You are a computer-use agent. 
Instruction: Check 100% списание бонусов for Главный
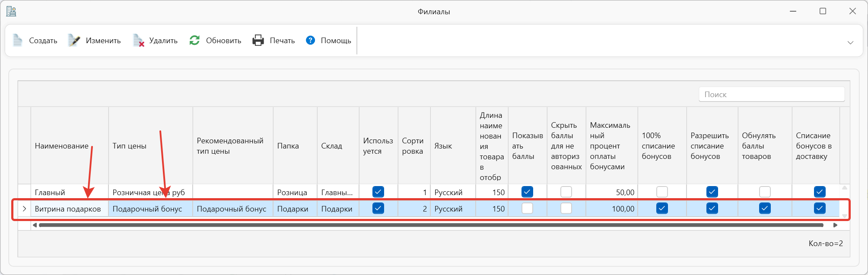(662, 192)
